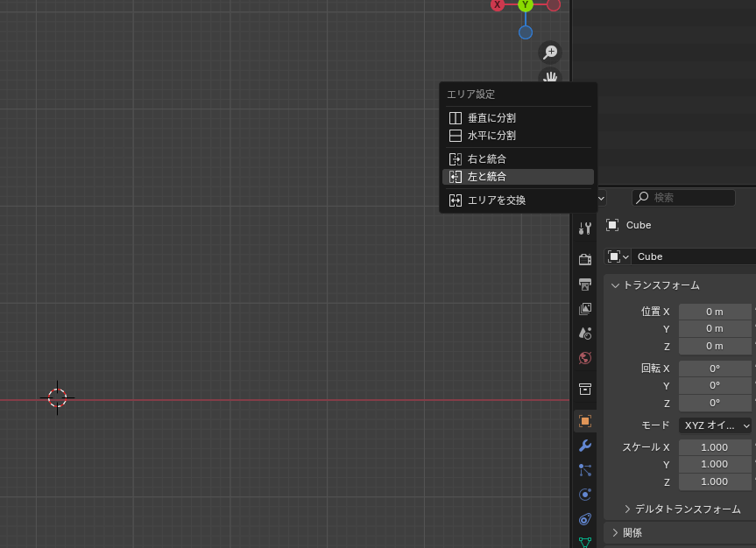
Task: Open the Tool properties tab
Action: coord(585,228)
